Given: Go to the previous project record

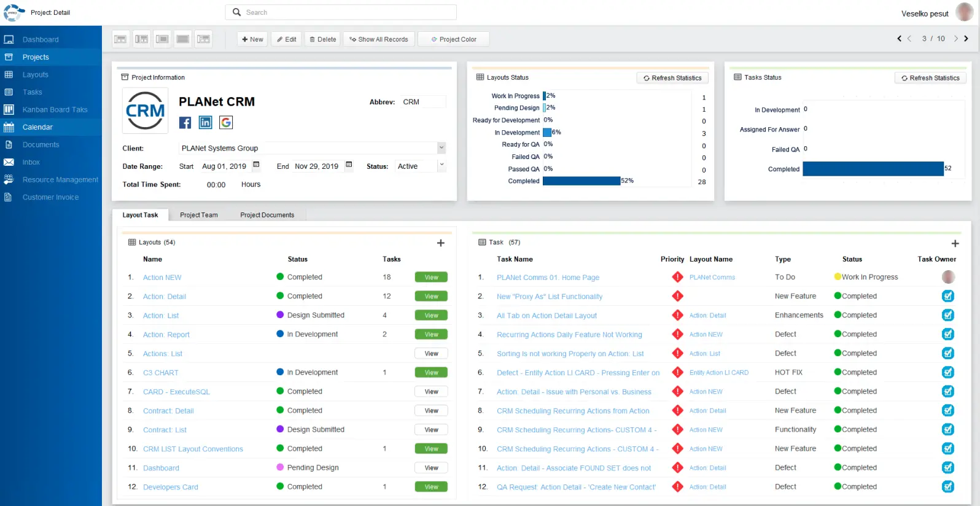Looking at the screenshot, I should [909, 39].
